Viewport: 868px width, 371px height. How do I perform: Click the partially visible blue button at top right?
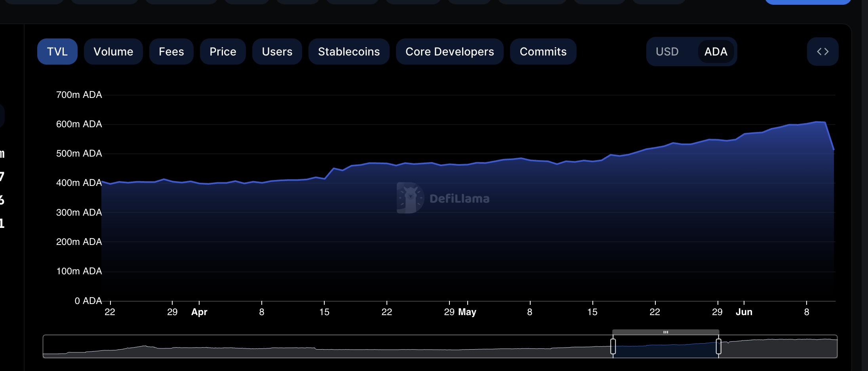point(808,2)
